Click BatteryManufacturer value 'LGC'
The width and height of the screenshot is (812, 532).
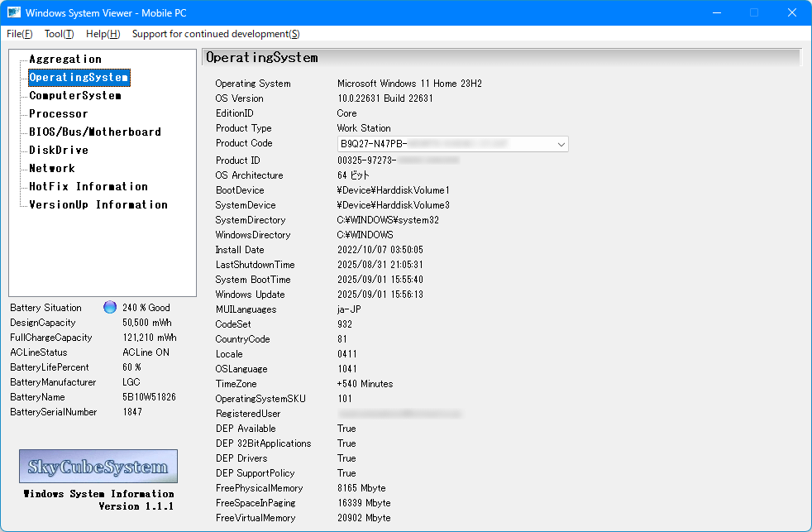(x=131, y=382)
